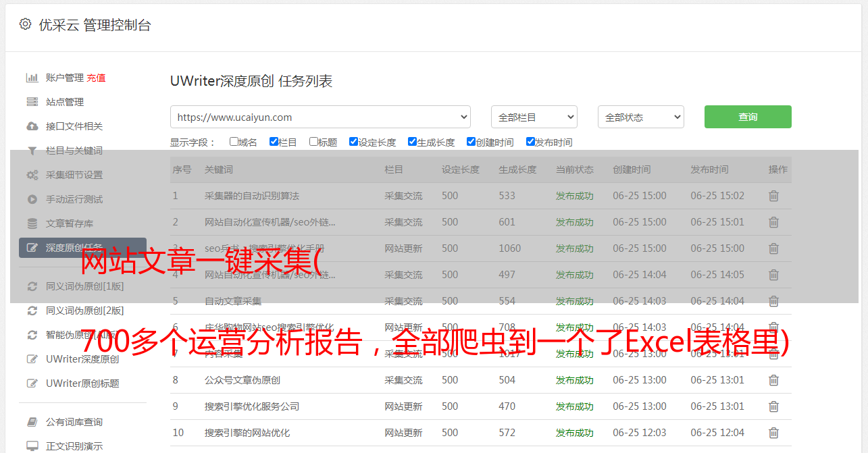Click 发布成功 status in row 1
Screen dimensions: 868x453
575,196
